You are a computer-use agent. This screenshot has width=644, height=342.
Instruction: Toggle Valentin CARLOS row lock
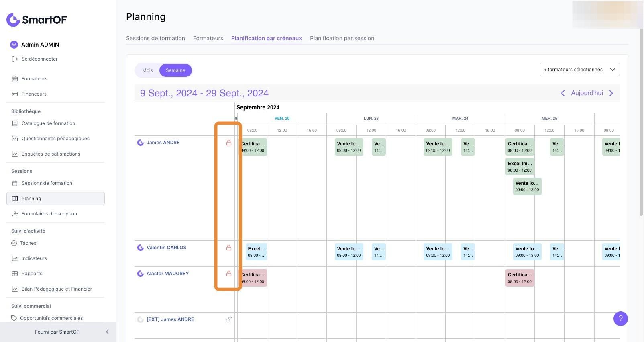pyautogui.click(x=229, y=248)
